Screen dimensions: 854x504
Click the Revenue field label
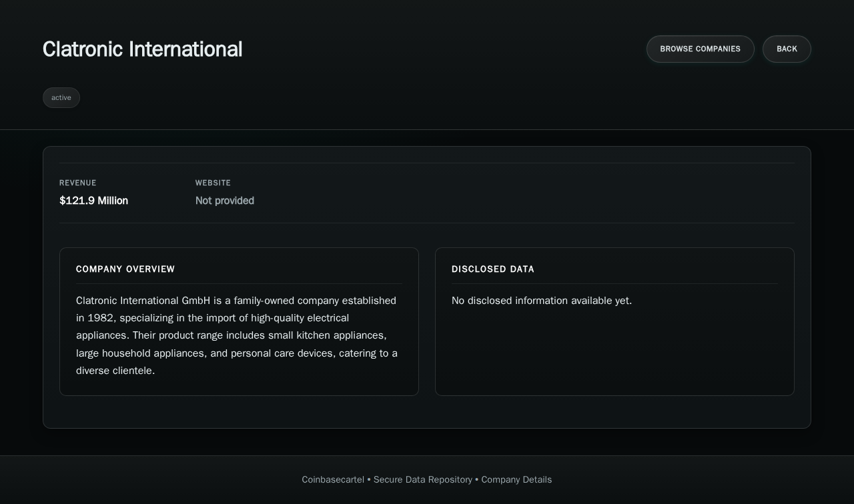click(x=78, y=183)
